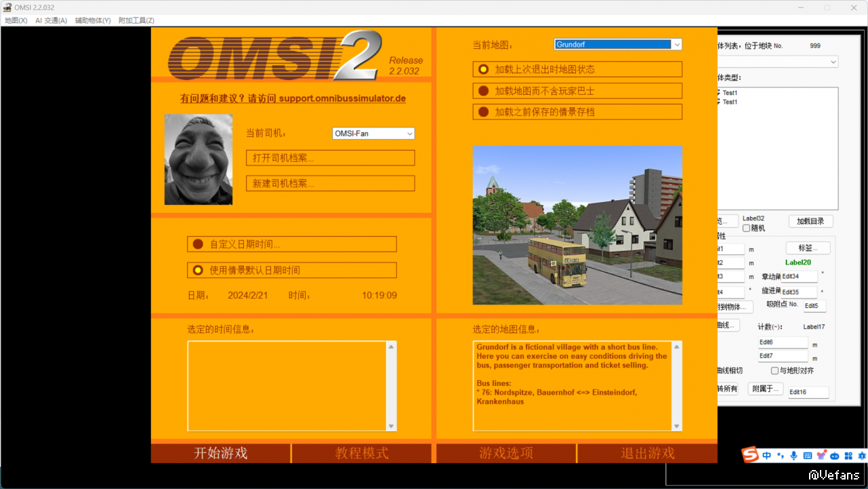
Task: Expand the object list dropdown in editor panel
Action: [778, 62]
